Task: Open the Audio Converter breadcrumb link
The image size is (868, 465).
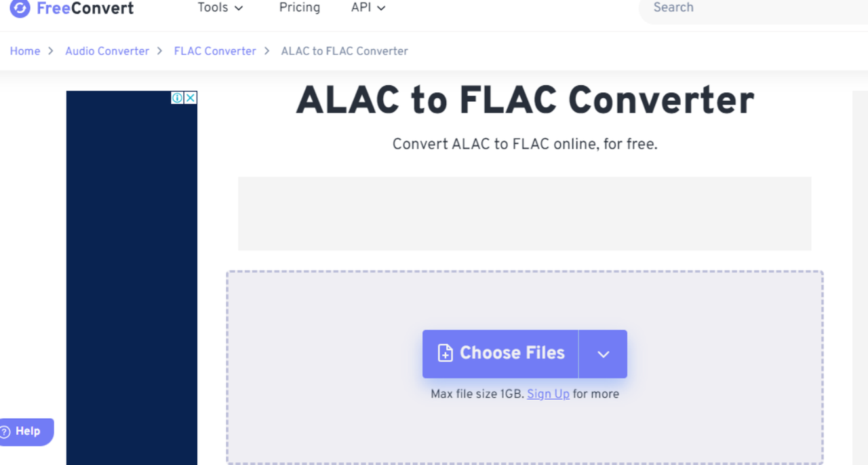Action: (x=107, y=51)
